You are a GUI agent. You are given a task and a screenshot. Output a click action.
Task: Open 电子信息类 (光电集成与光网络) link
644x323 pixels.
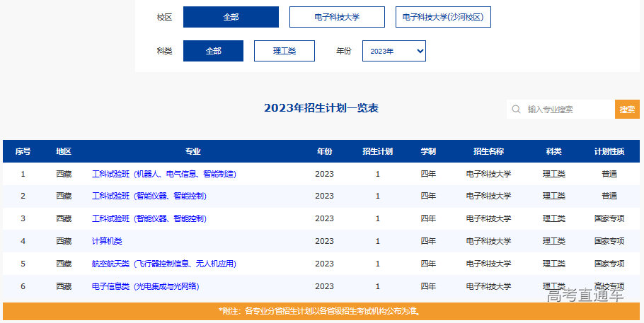145,286
